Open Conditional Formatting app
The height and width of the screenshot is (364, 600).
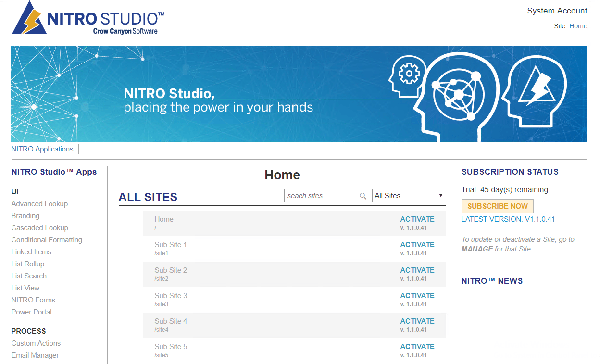tap(47, 240)
